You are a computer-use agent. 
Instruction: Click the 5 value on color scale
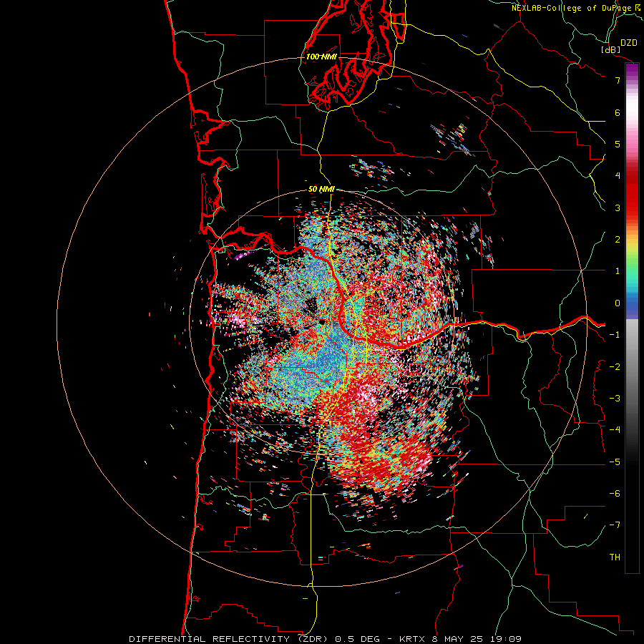pyautogui.click(x=618, y=144)
